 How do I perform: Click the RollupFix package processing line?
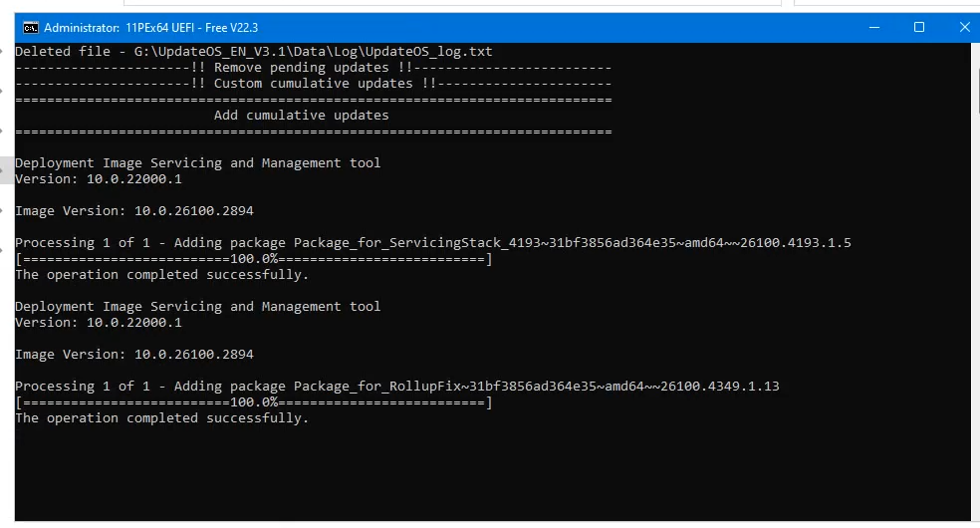click(396, 387)
